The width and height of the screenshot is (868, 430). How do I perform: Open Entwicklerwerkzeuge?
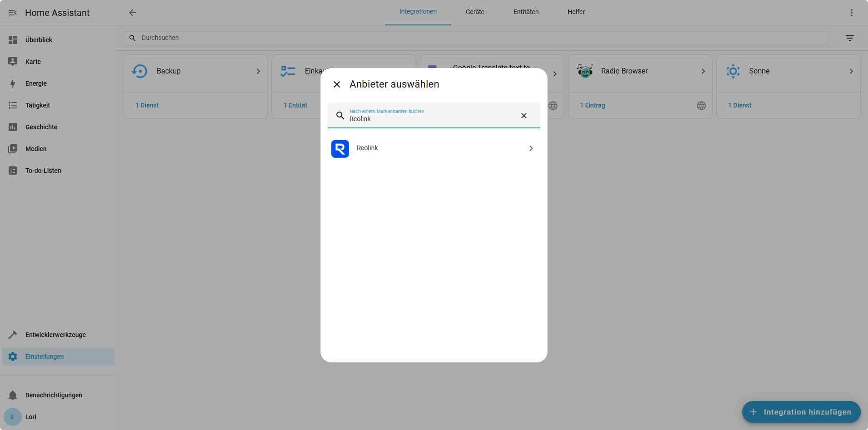(58, 335)
